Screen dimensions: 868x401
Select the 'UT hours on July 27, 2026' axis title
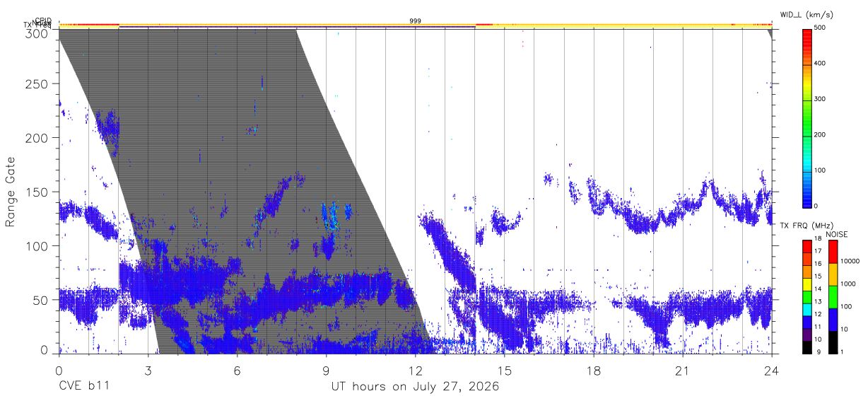(x=415, y=387)
